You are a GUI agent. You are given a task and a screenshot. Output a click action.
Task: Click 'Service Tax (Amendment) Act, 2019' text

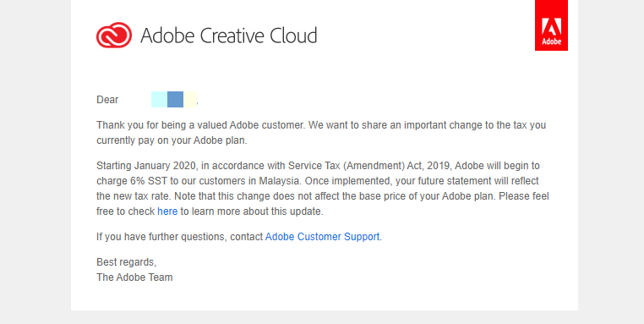point(370,166)
